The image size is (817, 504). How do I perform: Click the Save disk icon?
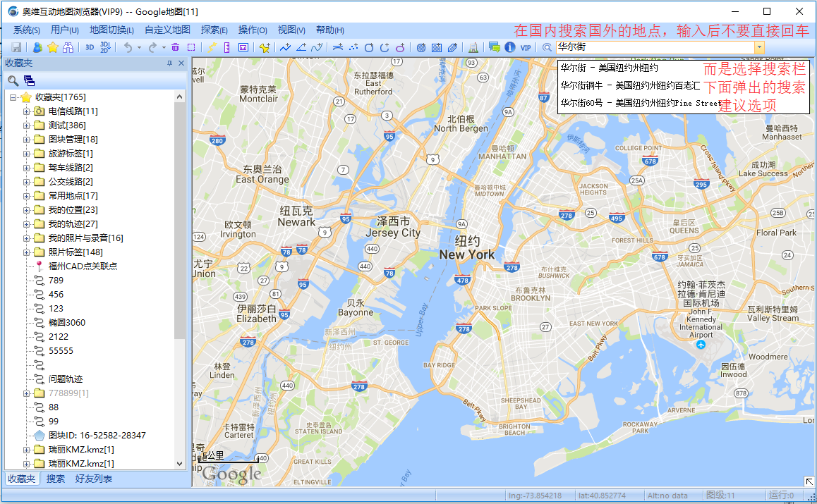(x=16, y=47)
